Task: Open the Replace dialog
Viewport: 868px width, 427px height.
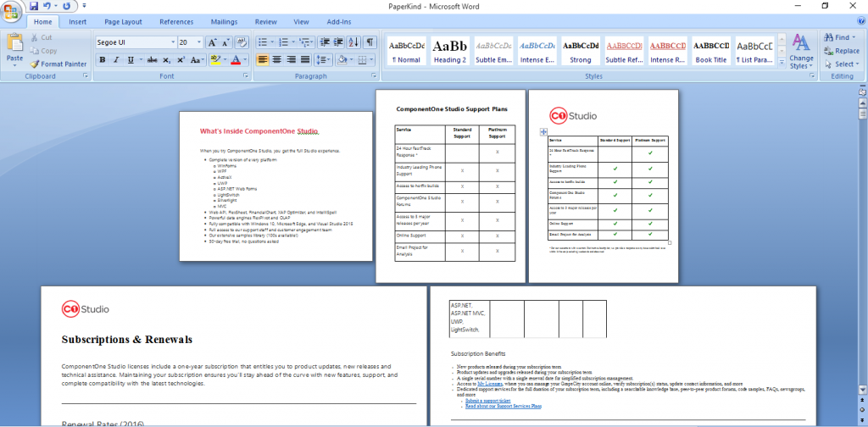Action: (842, 51)
